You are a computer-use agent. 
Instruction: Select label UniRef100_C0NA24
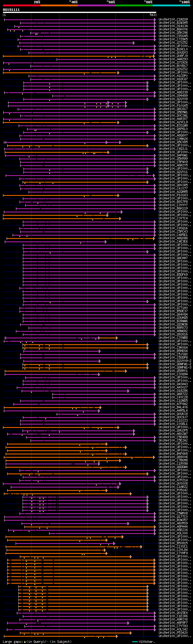coord(173,139)
